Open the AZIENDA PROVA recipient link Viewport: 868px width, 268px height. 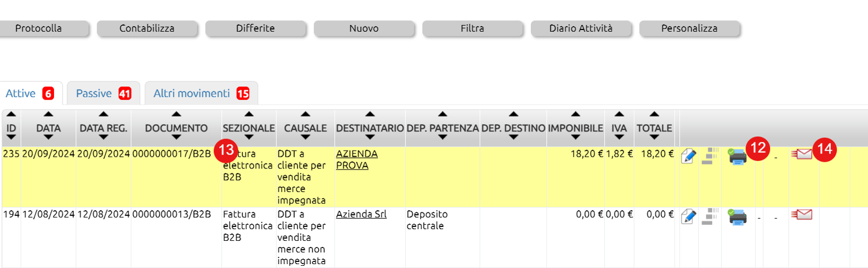357,160
